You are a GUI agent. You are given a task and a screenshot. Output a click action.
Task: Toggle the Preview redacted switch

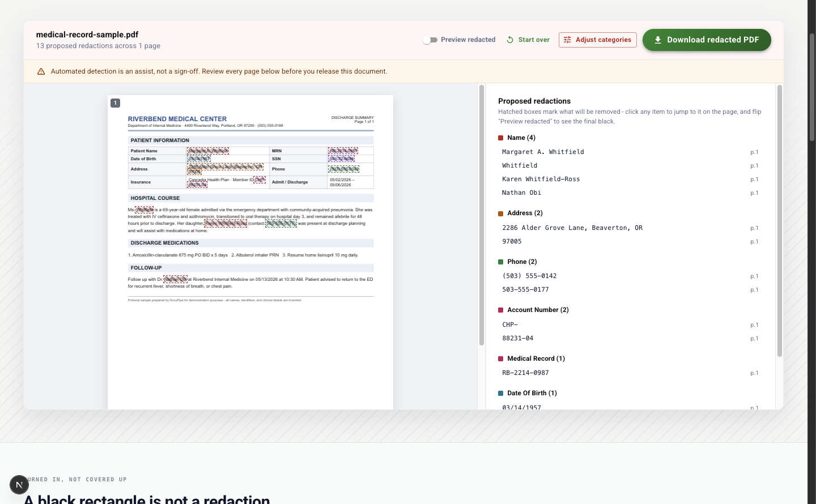(431, 40)
